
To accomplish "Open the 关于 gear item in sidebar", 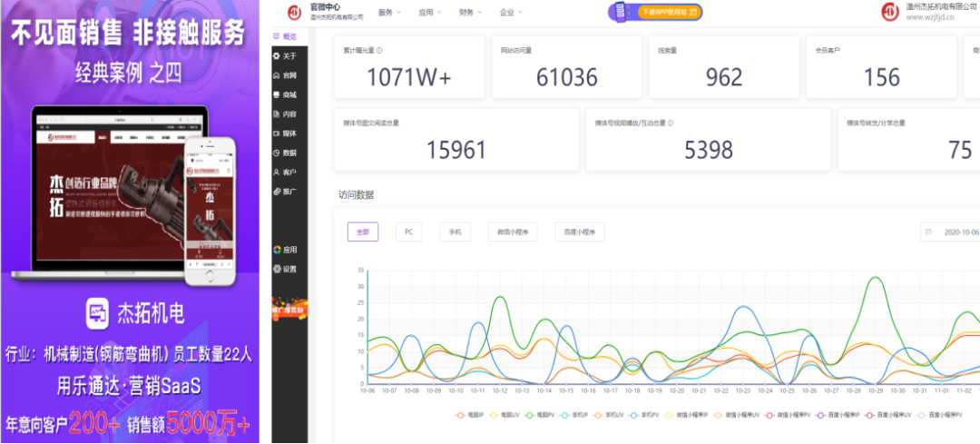I will [285, 55].
